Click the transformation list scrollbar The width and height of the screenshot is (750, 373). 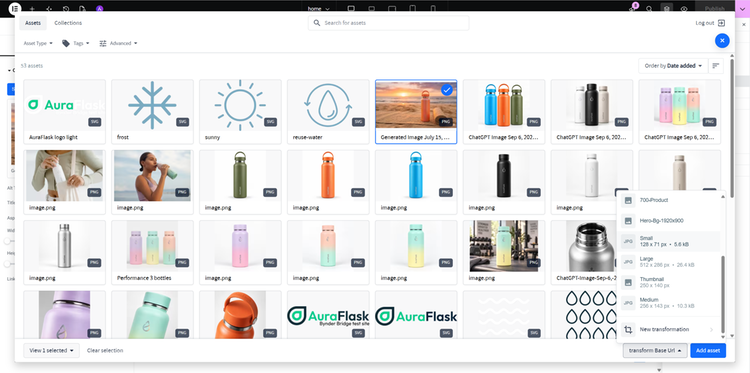point(722,294)
